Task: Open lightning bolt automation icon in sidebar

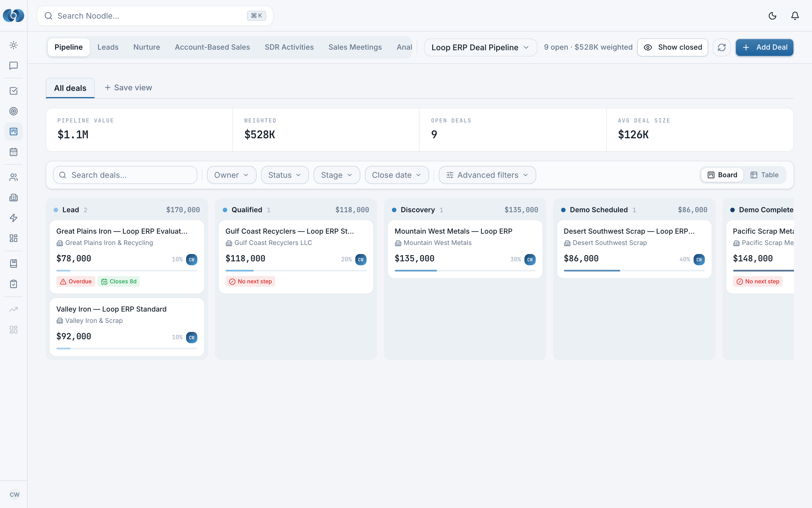Action: [14, 218]
